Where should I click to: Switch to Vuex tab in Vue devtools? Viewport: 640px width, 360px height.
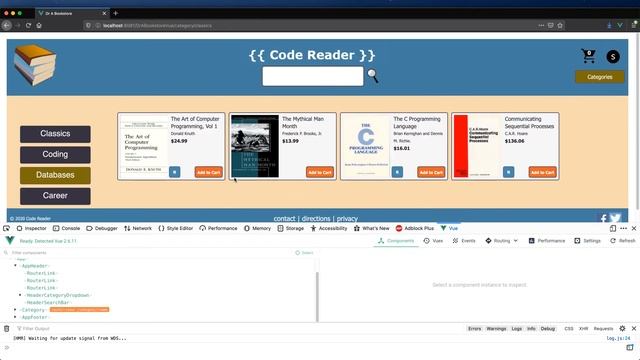click(x=433, y=241)
